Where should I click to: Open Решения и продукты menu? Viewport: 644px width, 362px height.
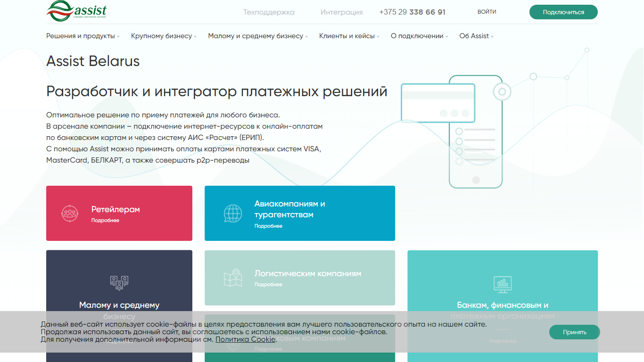[81, 36]
